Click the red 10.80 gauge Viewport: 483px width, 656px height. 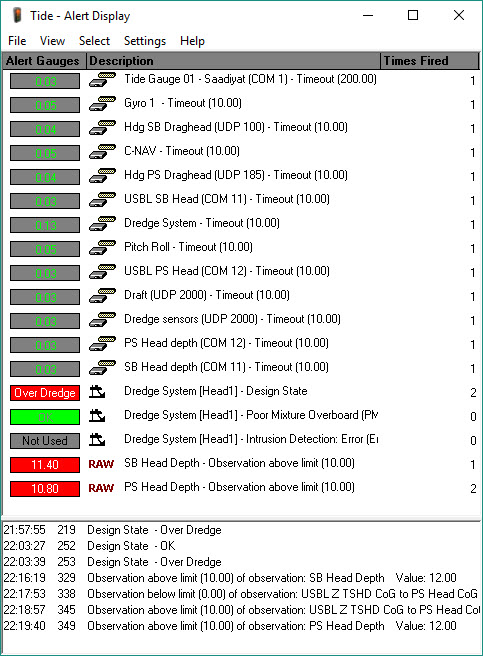pos(45,489)
